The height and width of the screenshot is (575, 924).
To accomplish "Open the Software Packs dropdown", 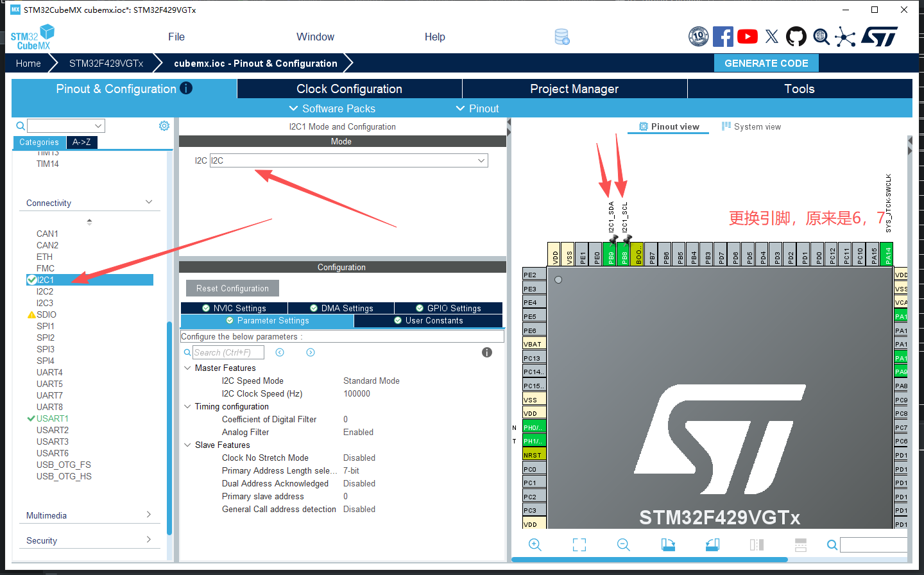I will pyautogui.click(x=332, y=108).
